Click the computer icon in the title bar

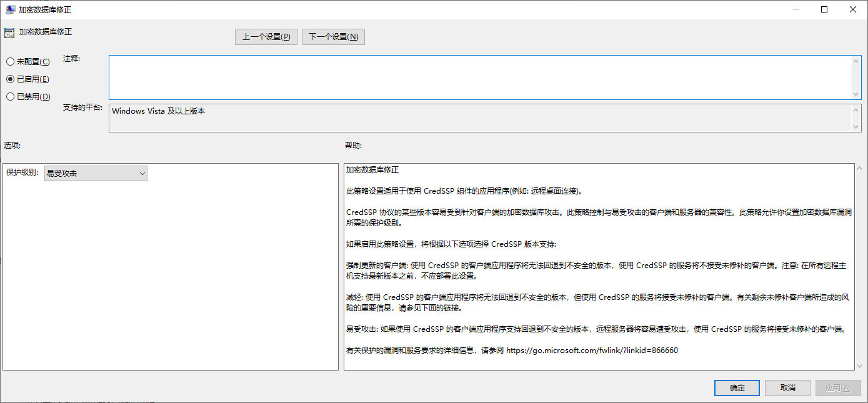[10, 9]
